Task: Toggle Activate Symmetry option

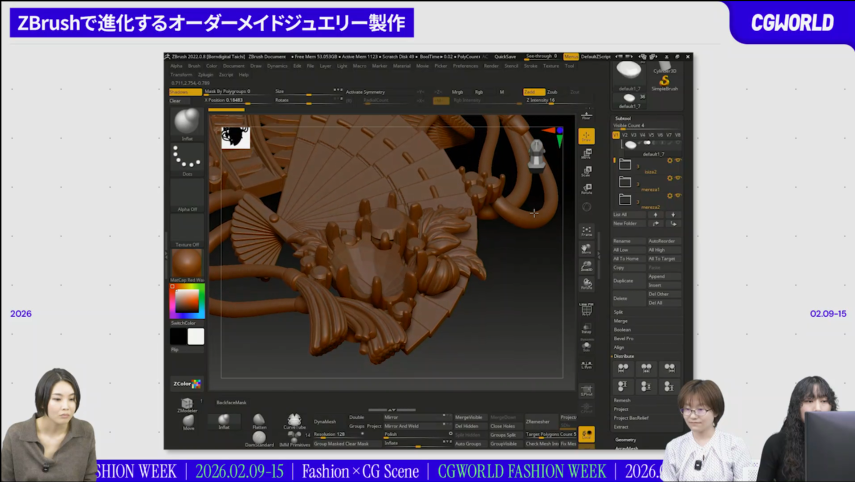Action: (364, 92)
